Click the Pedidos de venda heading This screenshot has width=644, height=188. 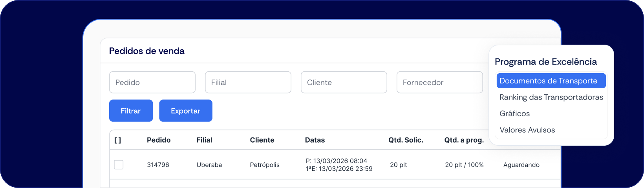pyautogui.click(x=146, y=51)
